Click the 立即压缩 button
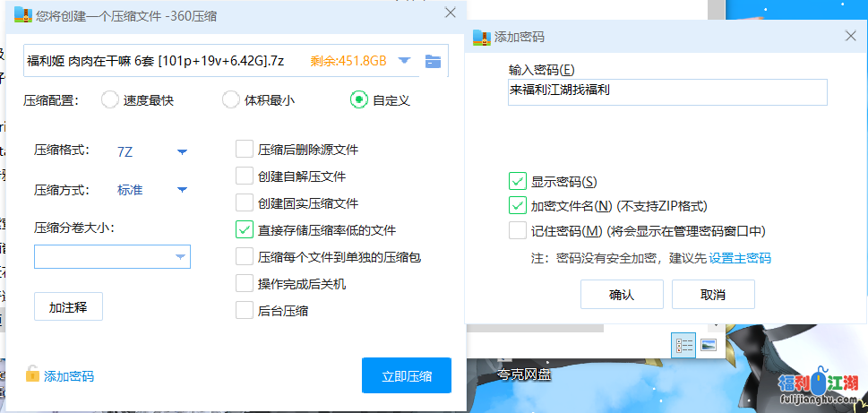Image resolution: width=868 pixels, height=413 pixels. coord(406,375)
